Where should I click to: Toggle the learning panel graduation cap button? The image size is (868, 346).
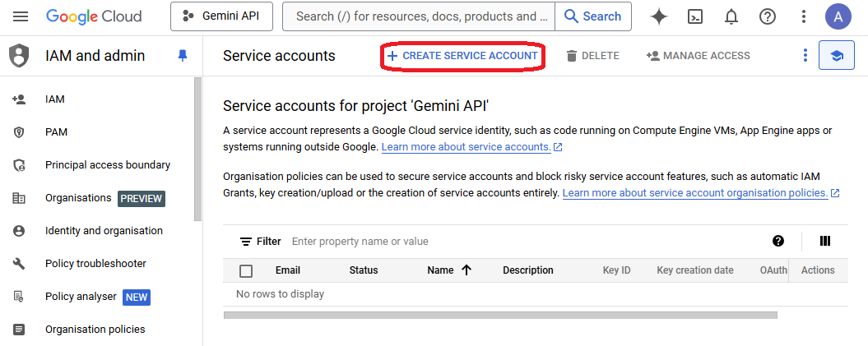pos(836,56)
